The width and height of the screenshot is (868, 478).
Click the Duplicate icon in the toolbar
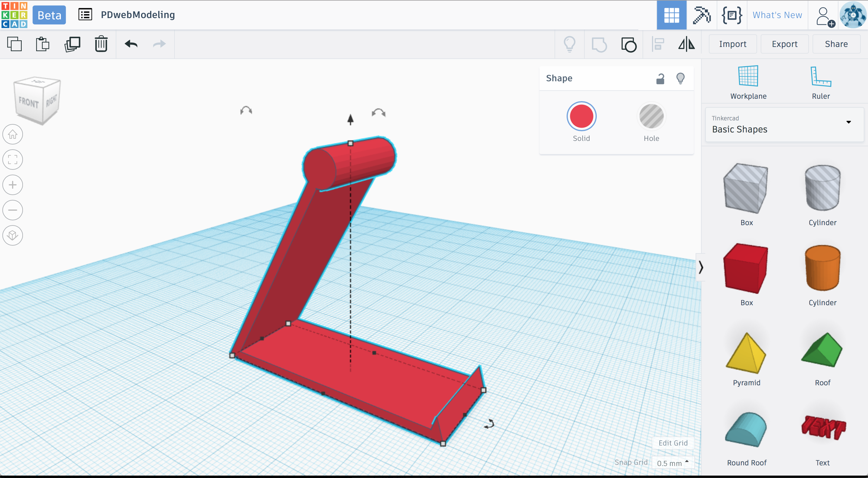click(72, 44)
